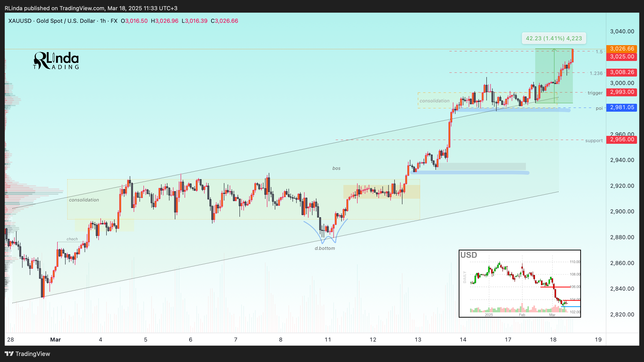Click the lower consolidation label near Mar

coord(84,200)
